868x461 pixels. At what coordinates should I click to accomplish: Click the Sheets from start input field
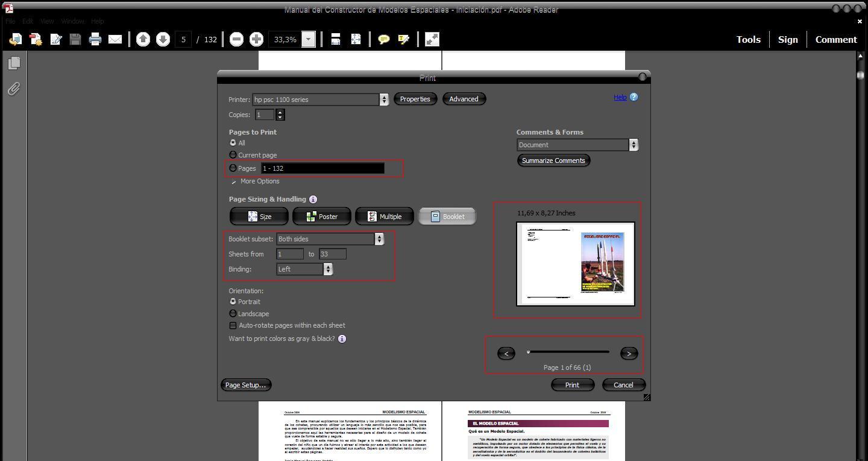coord(290,254)
